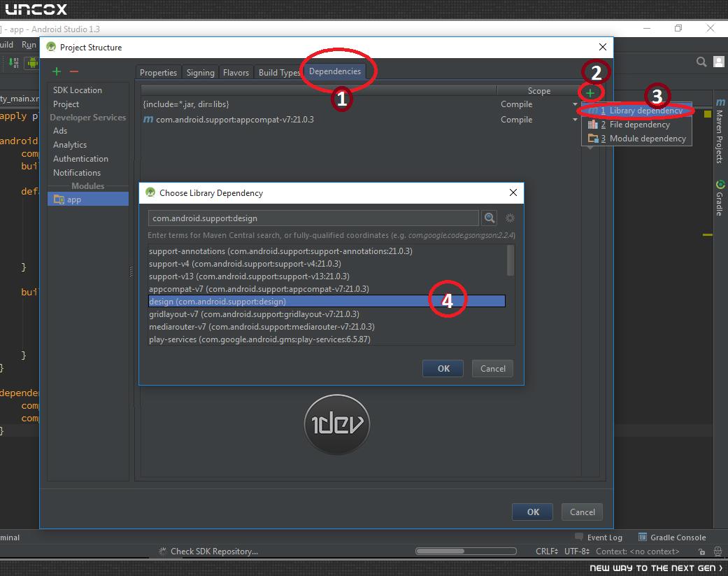This screenshot has height=576, width=728.
Task: Click the library search text field
Action: [313, 218]
